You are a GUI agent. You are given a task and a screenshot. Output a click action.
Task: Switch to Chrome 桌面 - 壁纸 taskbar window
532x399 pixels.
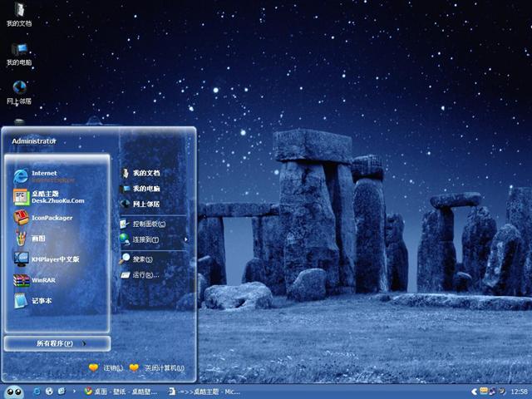tap(121, 392)
